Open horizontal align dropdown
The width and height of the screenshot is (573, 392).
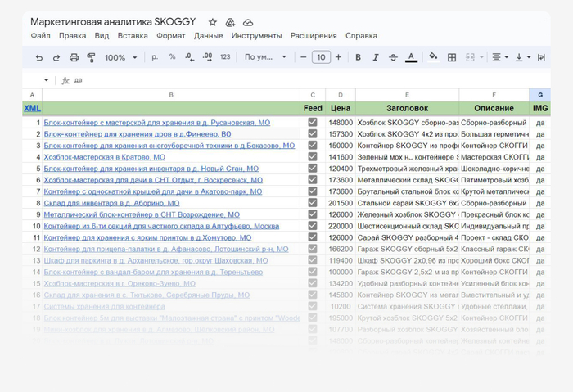[499, 58]
